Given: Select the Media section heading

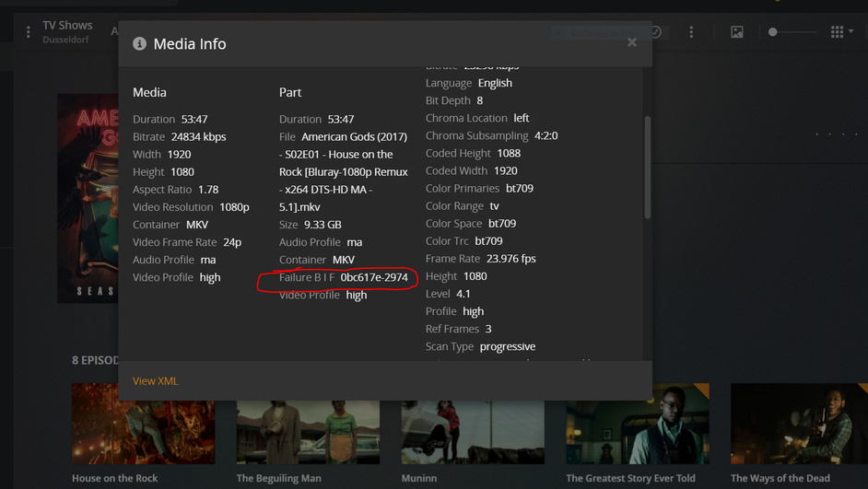Looking at the screenshot, I should click(x=149, y=92).
